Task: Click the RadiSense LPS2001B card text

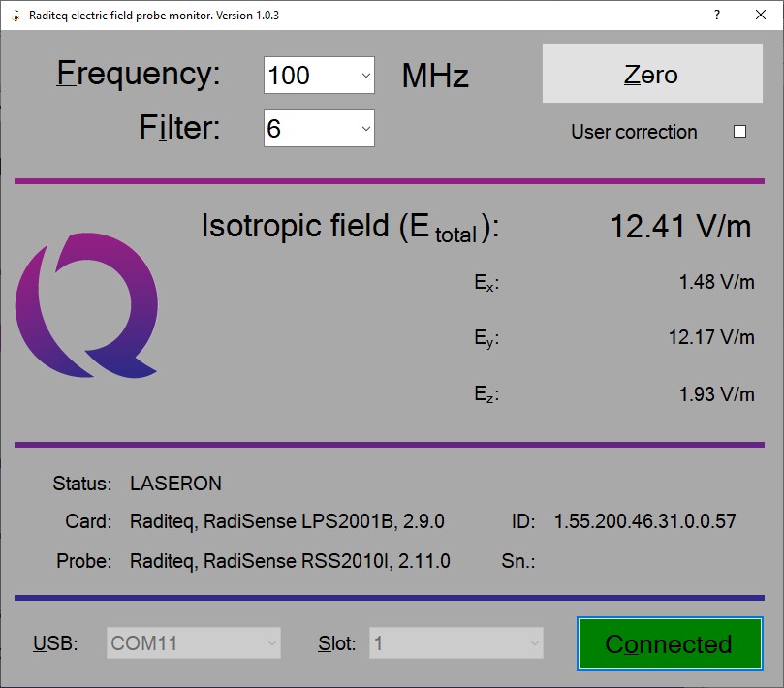Action: [x=287, y=521]
